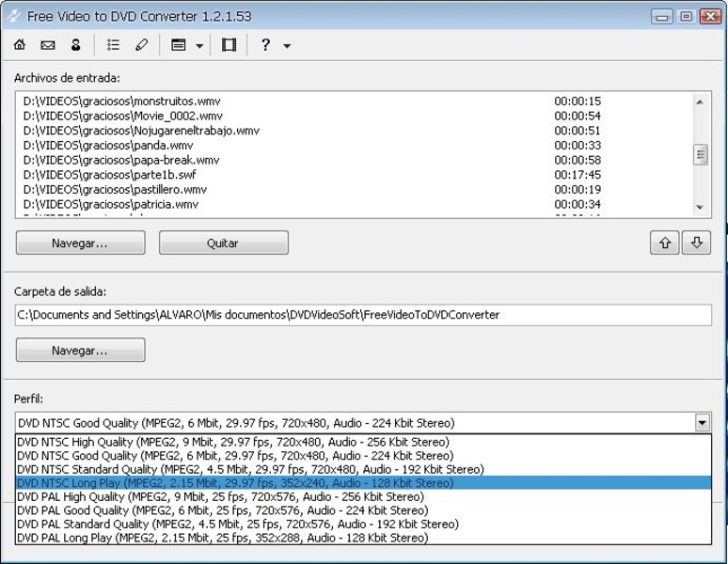Choose DVD PAL Long Play profile

coord(363,538)
